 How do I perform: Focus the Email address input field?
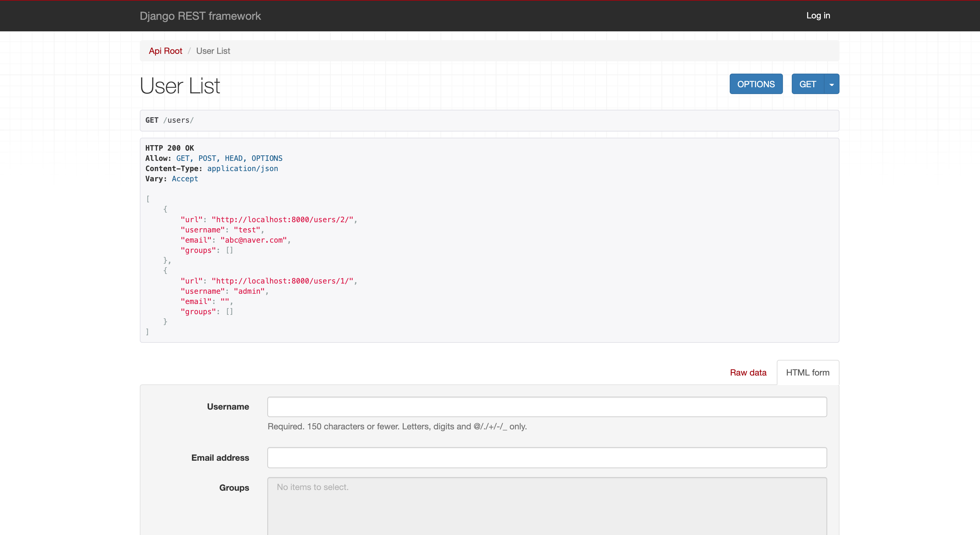[x=547, y=457]
